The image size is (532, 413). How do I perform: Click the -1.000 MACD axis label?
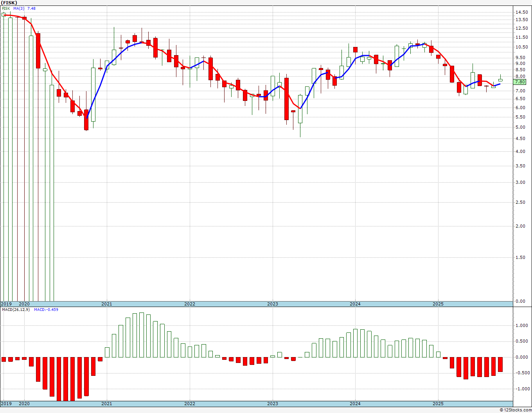coord(522,389)
